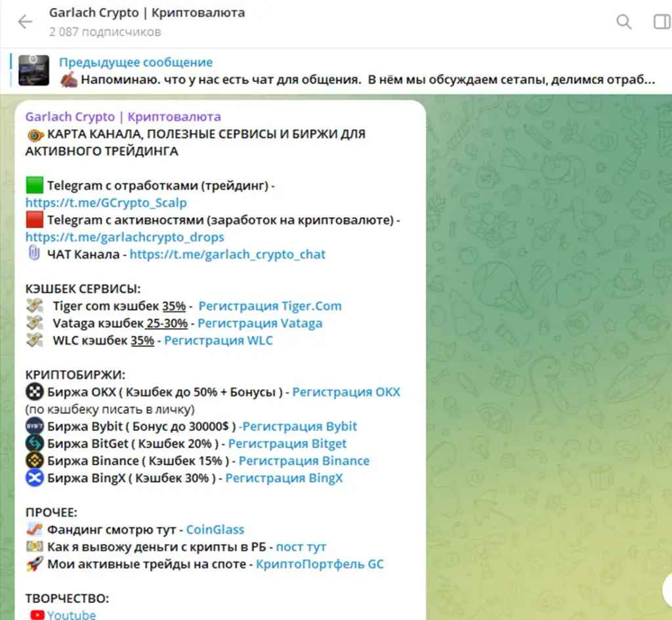Open 'Регистрация OKX' link
Viewport: 672px width, 620px height.
point(346,392)
